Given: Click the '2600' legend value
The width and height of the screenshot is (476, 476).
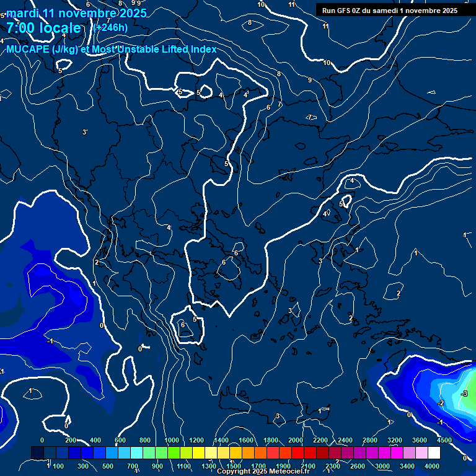Looking at the screenshot, I should pos(358,466).
